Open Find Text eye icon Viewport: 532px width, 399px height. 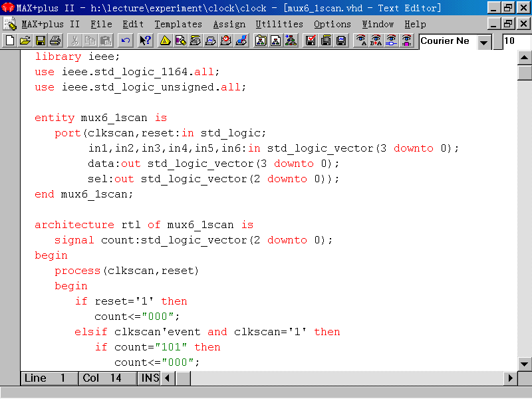coord(360,41)
